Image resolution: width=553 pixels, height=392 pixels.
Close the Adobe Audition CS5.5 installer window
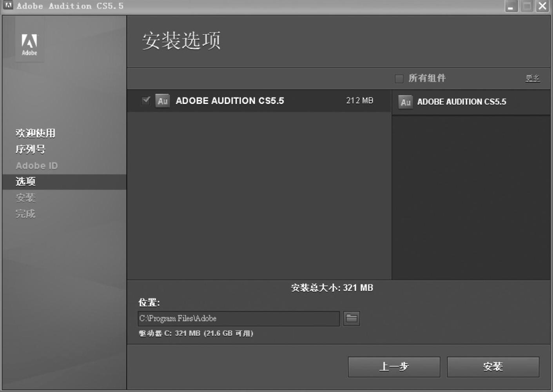tap(542, 6)
